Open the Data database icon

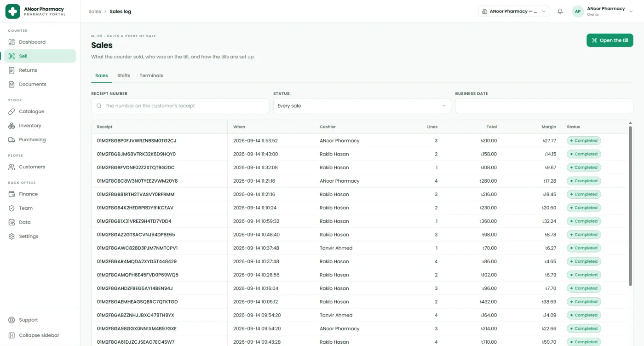click(x=11, y=222)
